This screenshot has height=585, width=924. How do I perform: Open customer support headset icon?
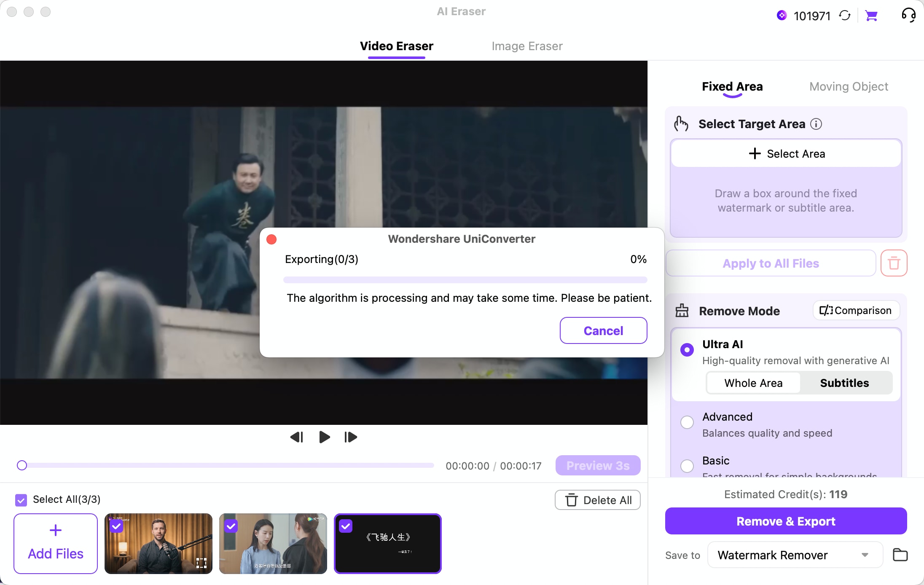pos(908,16)
